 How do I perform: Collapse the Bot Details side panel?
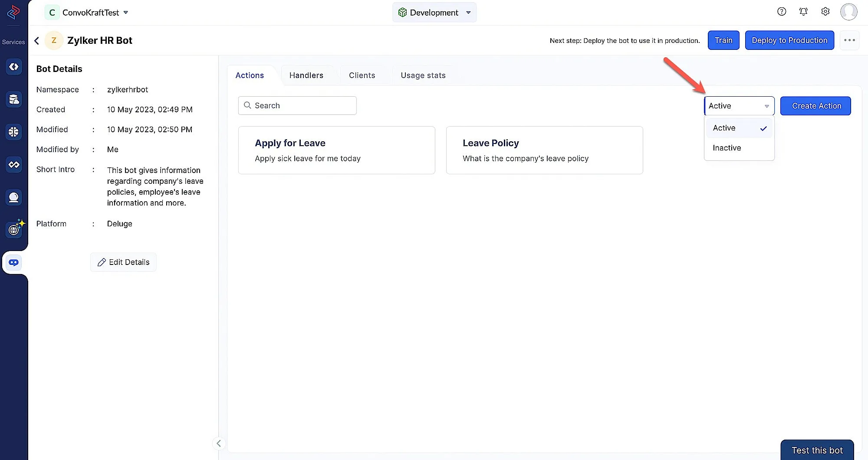click(219, 443)
